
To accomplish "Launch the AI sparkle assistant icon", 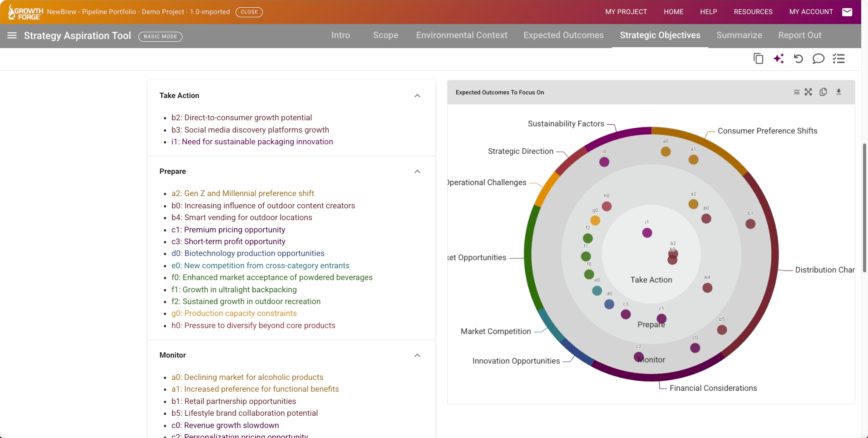I will click(x=779, y=59).
